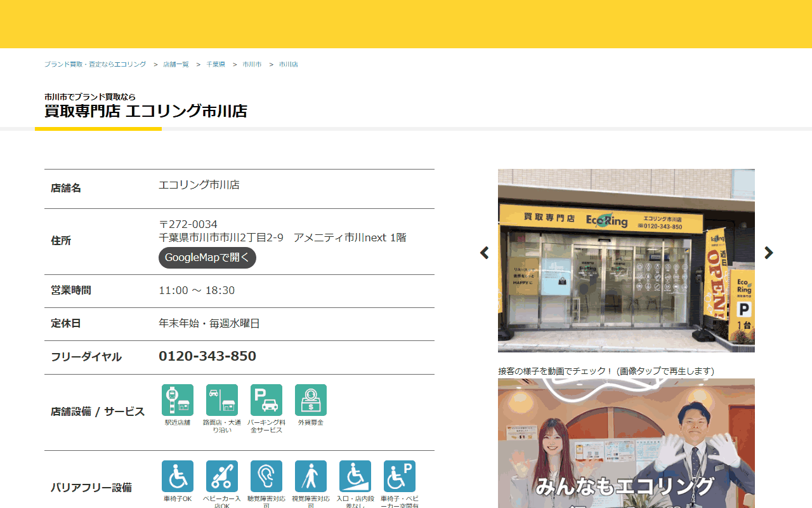This screenshot has width=812, height=508.
Task: Click the 買取専門店 エコリング市川店 page heading
Action: point(146,111)
